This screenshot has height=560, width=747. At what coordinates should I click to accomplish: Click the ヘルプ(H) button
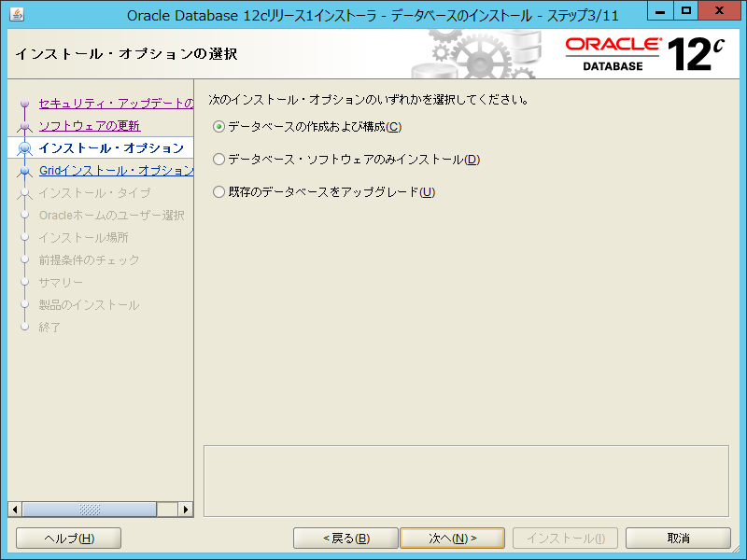69,539
